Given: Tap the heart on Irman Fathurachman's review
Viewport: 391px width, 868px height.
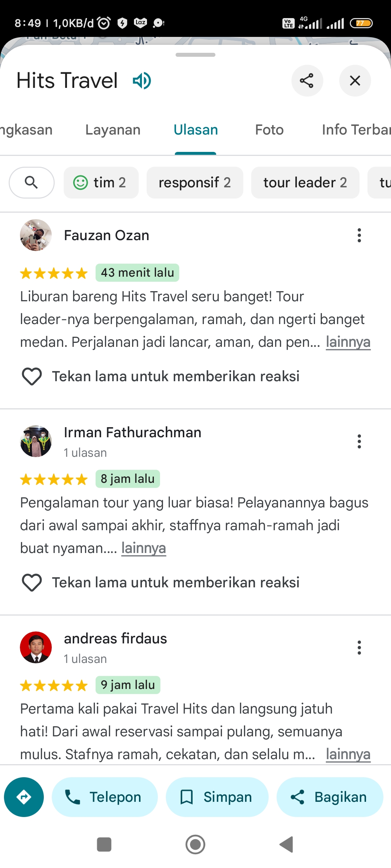Looking at the screenshot, I should click(32, 583).
